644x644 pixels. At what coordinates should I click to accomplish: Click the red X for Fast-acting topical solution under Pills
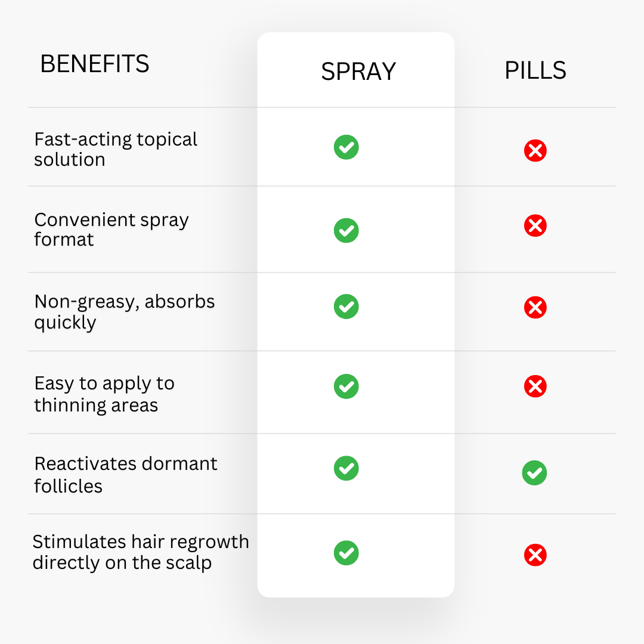click(535, 151)
